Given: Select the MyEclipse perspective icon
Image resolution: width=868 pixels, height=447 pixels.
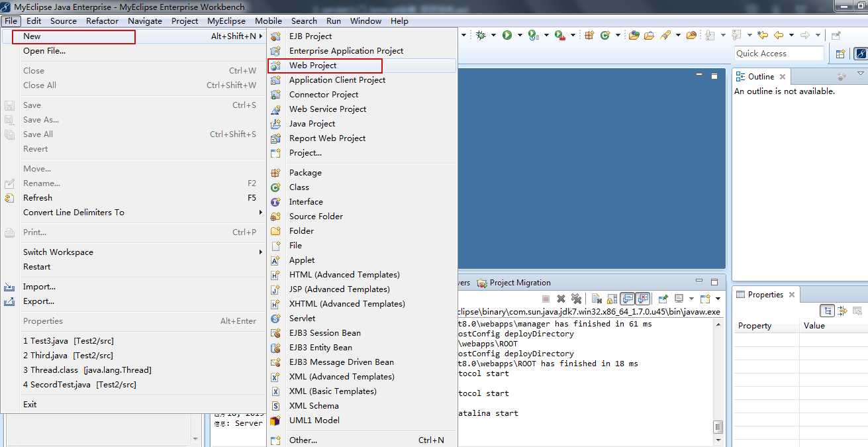Looking at the screenshot, I should tap(860, 54).
